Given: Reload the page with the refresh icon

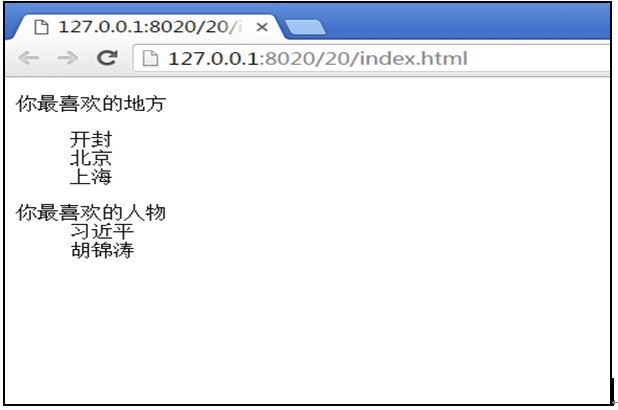Looking at the screenshot, I should pos(107,58).
